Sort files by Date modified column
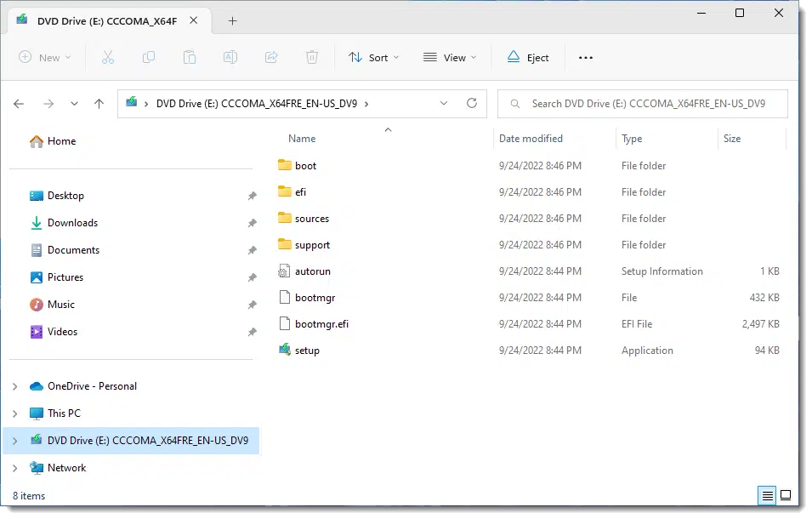Image resolution: width=812 pixels, height=519 pixels. (x=531, y=139)
